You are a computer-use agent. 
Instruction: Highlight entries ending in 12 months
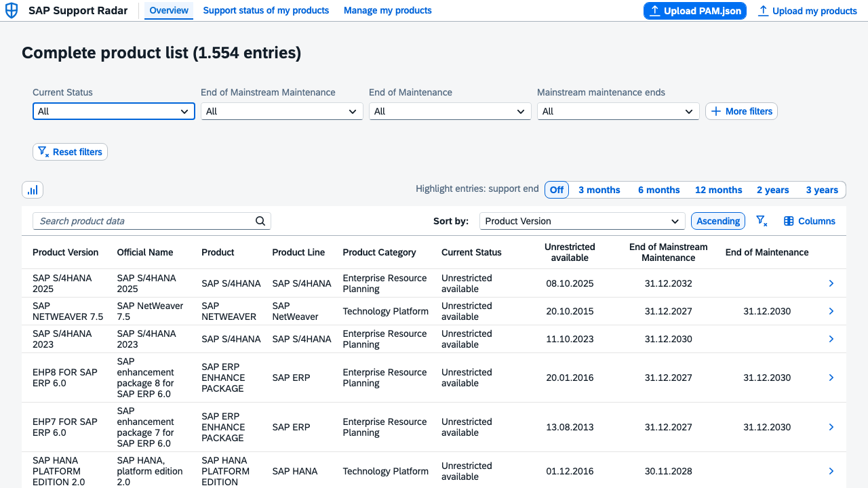(x=719, y=190)
